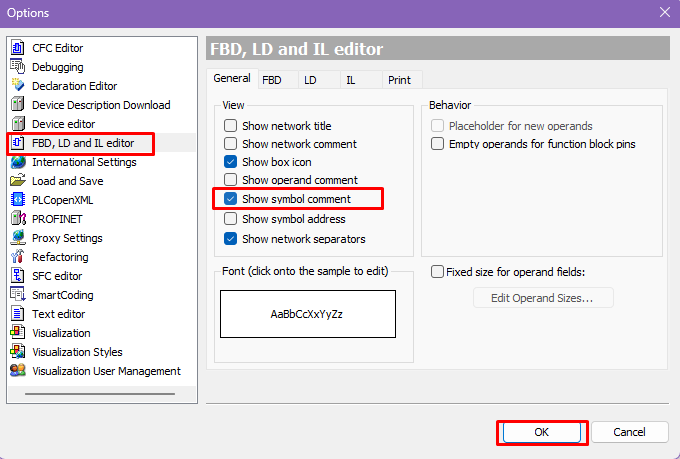Switch to the FBD tab

click(x=272, y=79)
